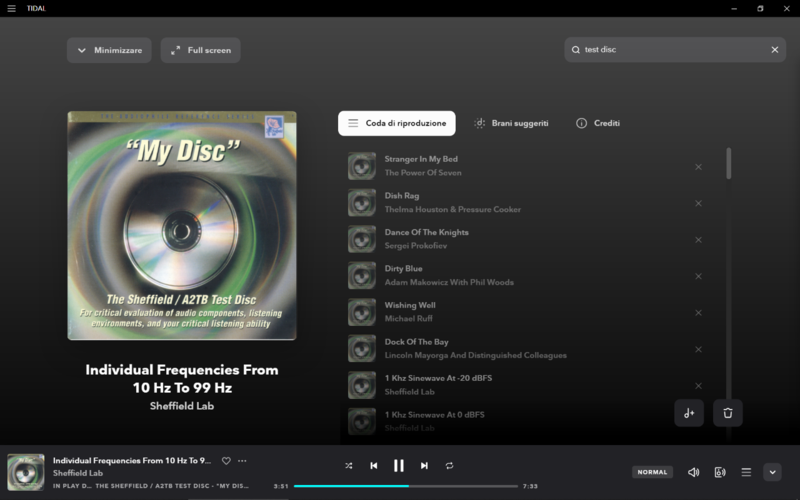Skip to the next track

point(424,466)
